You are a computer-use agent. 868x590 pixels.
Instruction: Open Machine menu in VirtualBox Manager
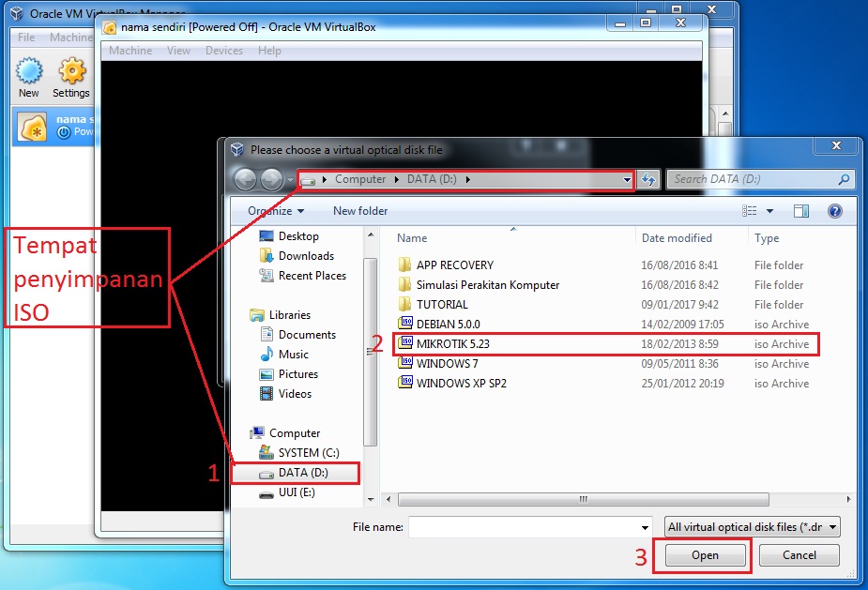pos(71,38)
